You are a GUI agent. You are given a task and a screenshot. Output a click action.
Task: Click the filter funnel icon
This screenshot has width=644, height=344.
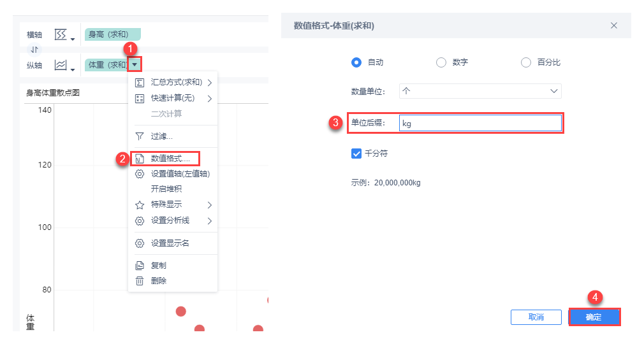140,136
